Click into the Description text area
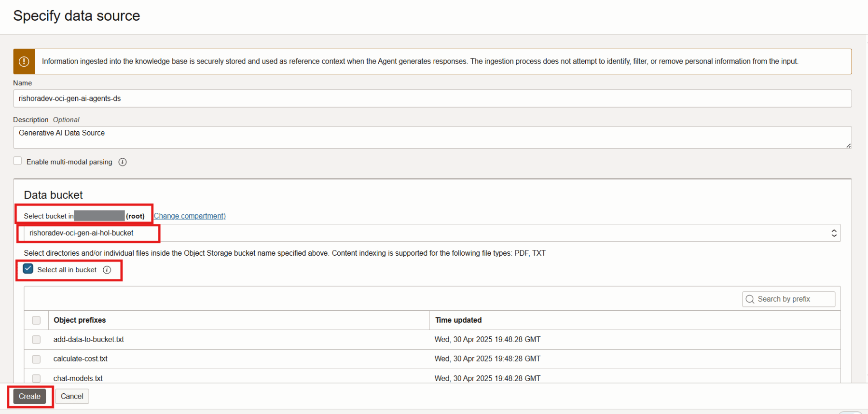The image size is (868, 414). click(x=432, y=138)
